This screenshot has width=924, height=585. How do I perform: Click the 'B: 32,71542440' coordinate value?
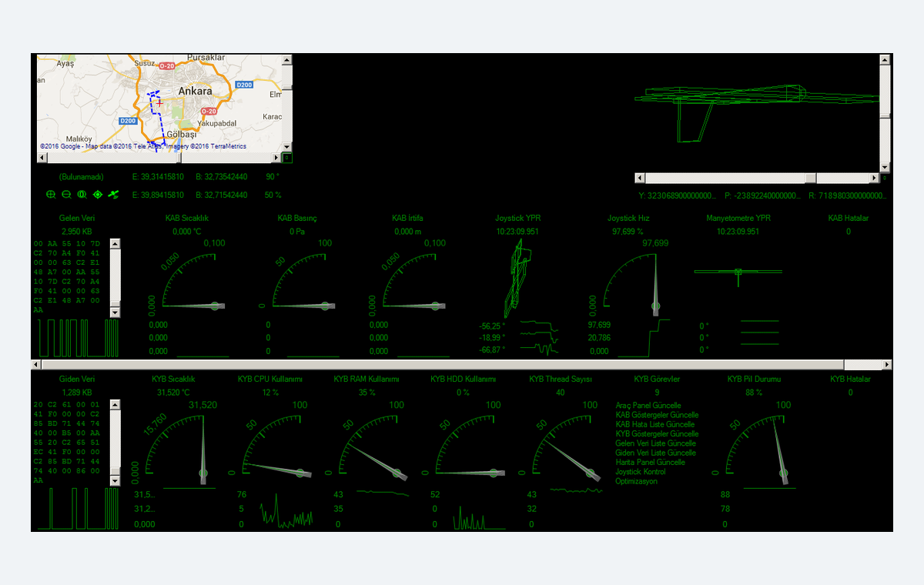coord(221,196)
